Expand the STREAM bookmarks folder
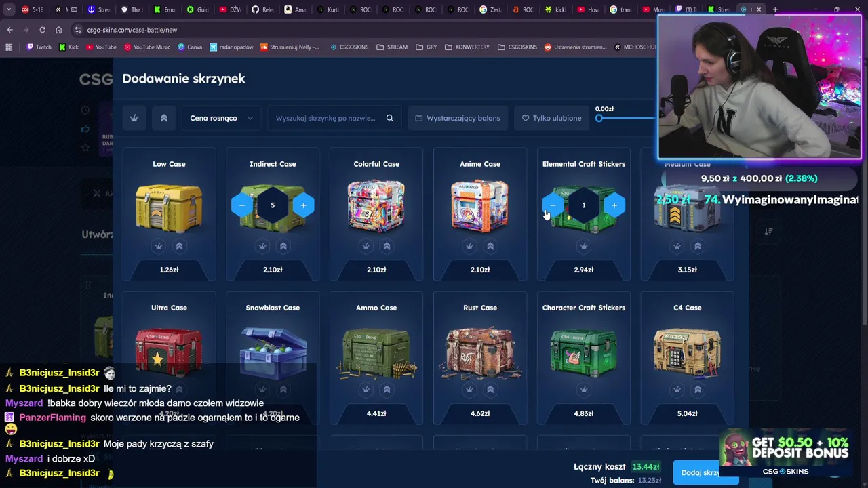 click(392, 47)
